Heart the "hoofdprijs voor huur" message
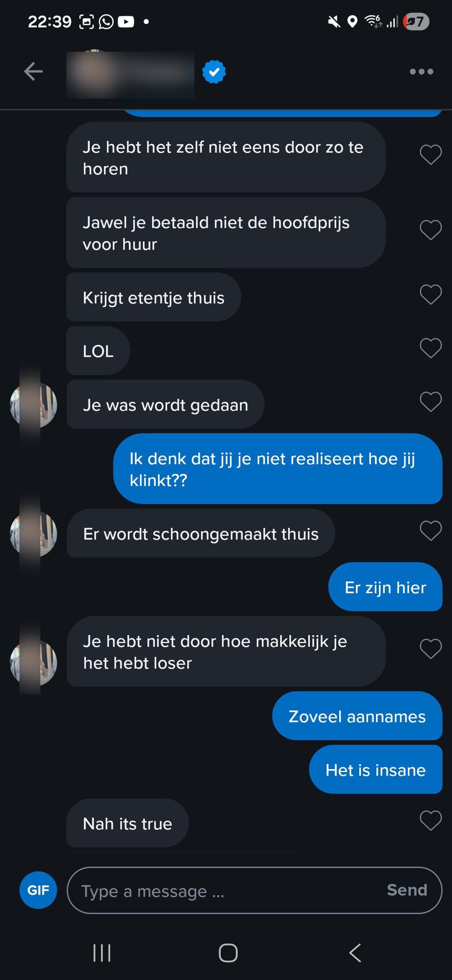 tap(431, 230)
